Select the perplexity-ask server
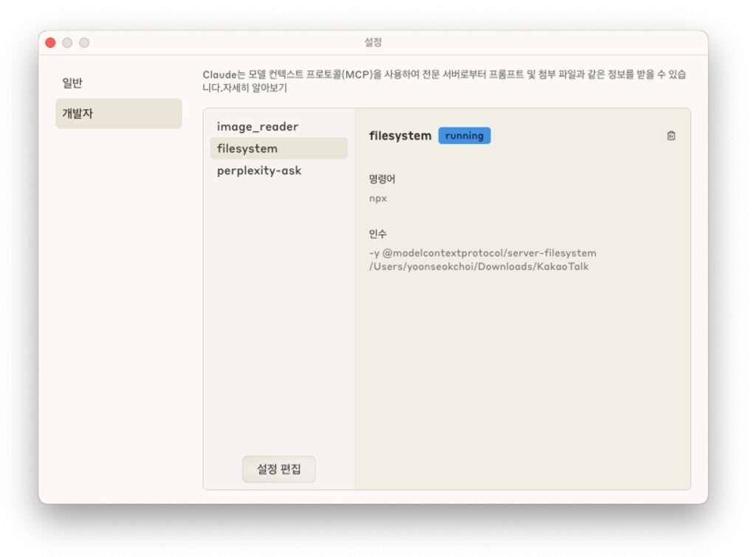The image size is (756, 557). 259,170
